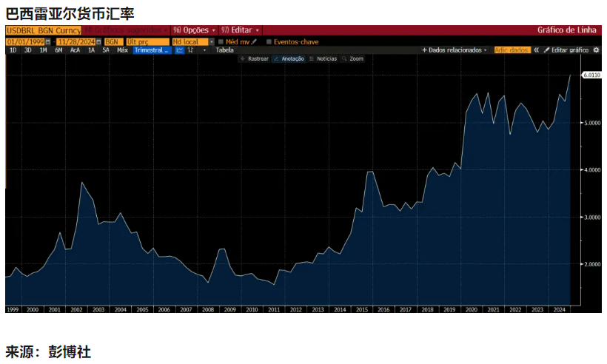
Task: Toggle the Rastrear tracking tool
Action: (x=255, y=58)
